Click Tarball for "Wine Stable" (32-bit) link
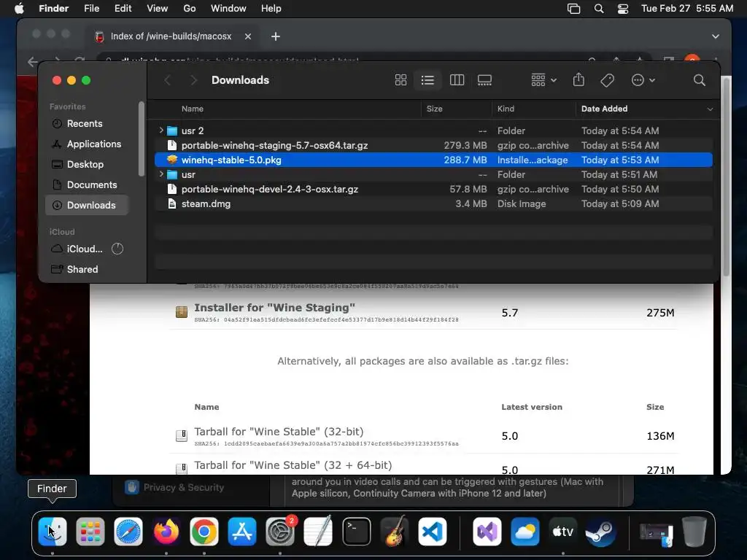The image size is (747, 560). pyautogui.click(x=279, y=432)
